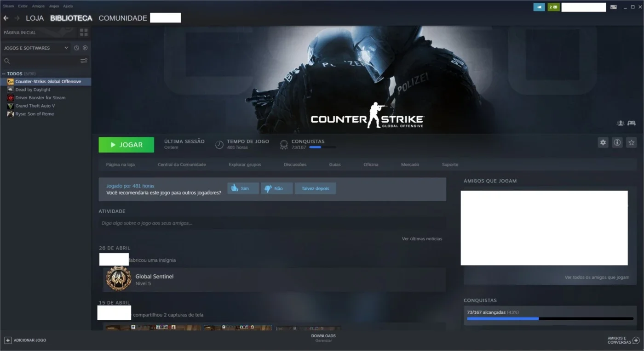The height and width of the screenshot is (351, 644).
Task: Click the search magnifier icon
Action: [7, 61]
